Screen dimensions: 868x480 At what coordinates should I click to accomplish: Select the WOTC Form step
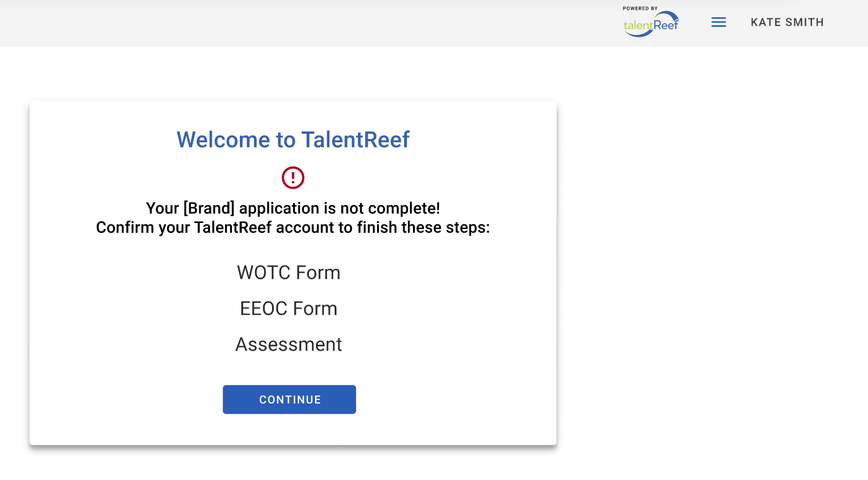(x=288, y=272)
